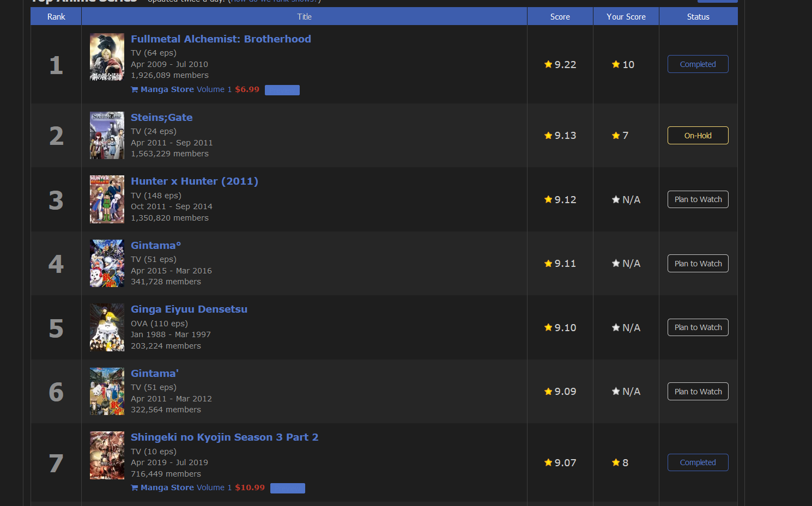Click the gray star in Hunter x Hunter's Your Score
This screenshot has width=812, height=506.
[616, 199]
